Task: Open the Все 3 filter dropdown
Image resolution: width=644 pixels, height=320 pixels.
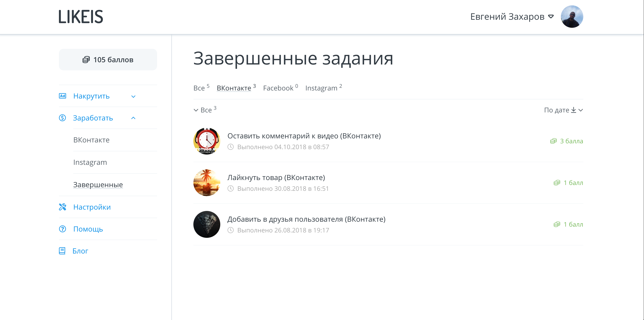Action: click(205, 110)
